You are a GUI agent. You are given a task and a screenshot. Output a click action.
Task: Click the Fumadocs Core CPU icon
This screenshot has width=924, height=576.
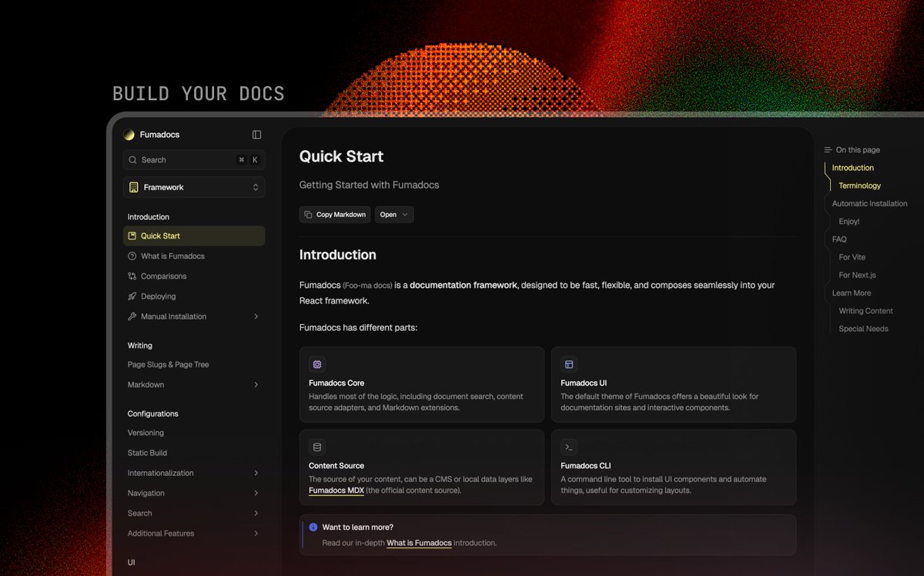tap(317, 364)
